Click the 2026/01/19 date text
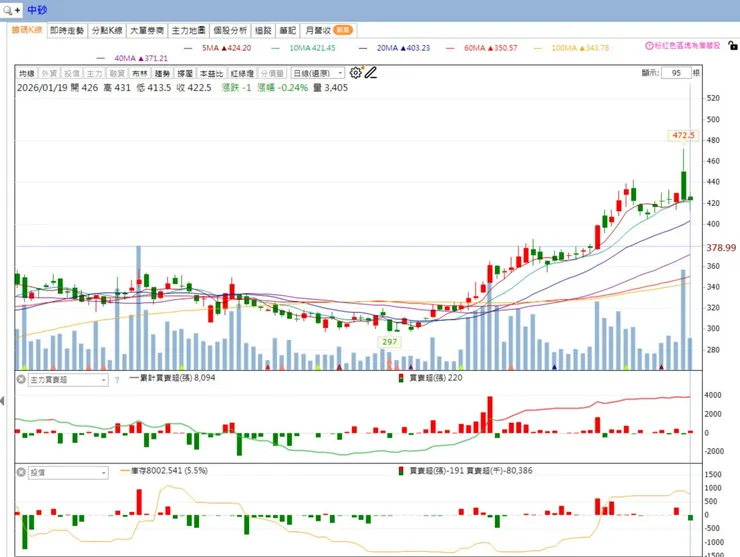The image size is (740, 557). tap(42, 88)
